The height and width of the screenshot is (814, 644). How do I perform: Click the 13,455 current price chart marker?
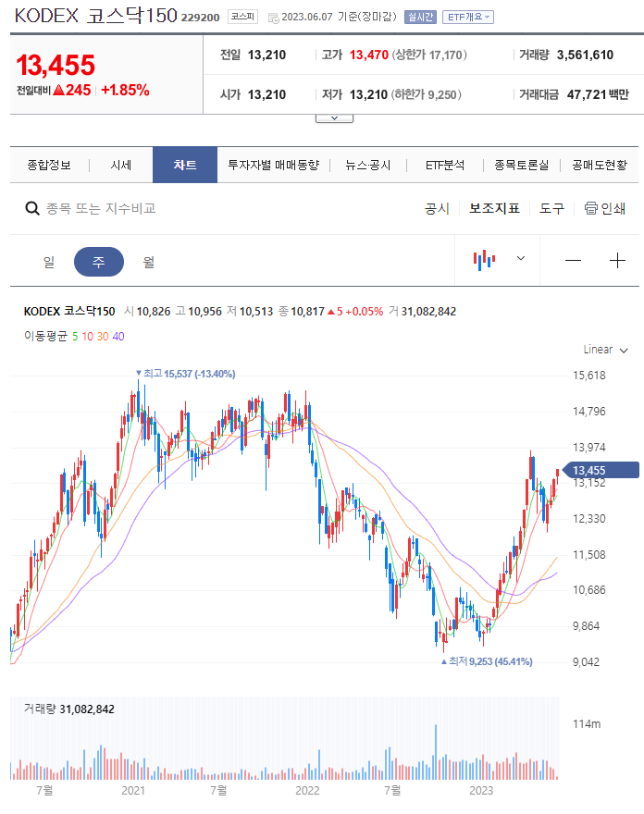click(601, 470)
